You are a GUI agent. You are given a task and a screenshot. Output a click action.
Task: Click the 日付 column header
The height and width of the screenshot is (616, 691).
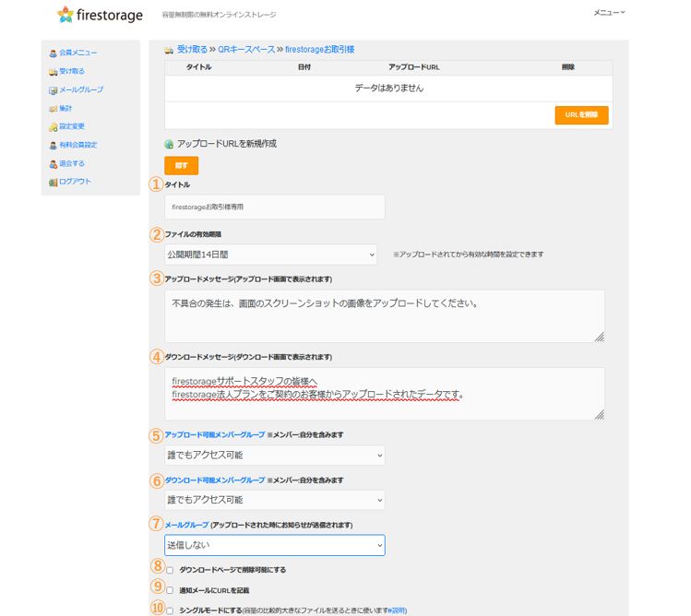(304, 67)
